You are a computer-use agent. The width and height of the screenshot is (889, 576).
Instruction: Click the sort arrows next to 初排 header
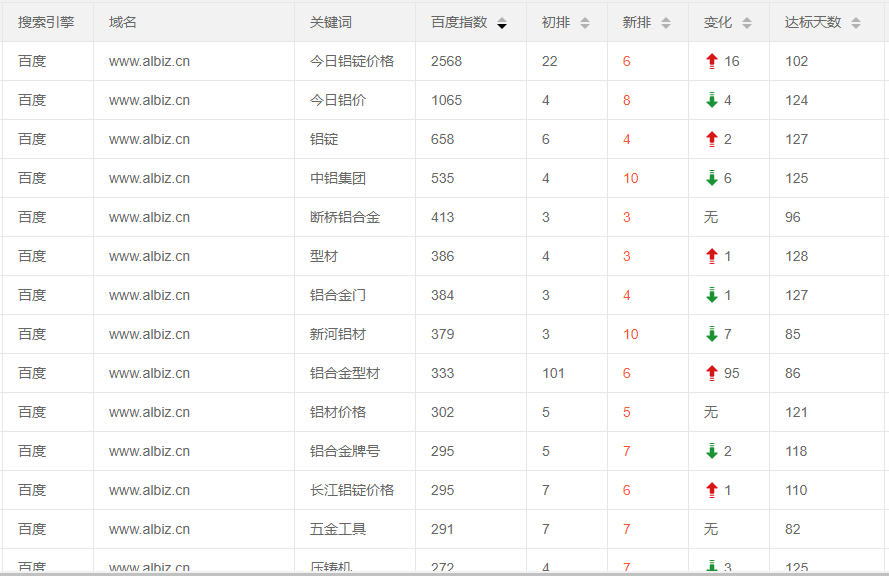click(585, 23)
